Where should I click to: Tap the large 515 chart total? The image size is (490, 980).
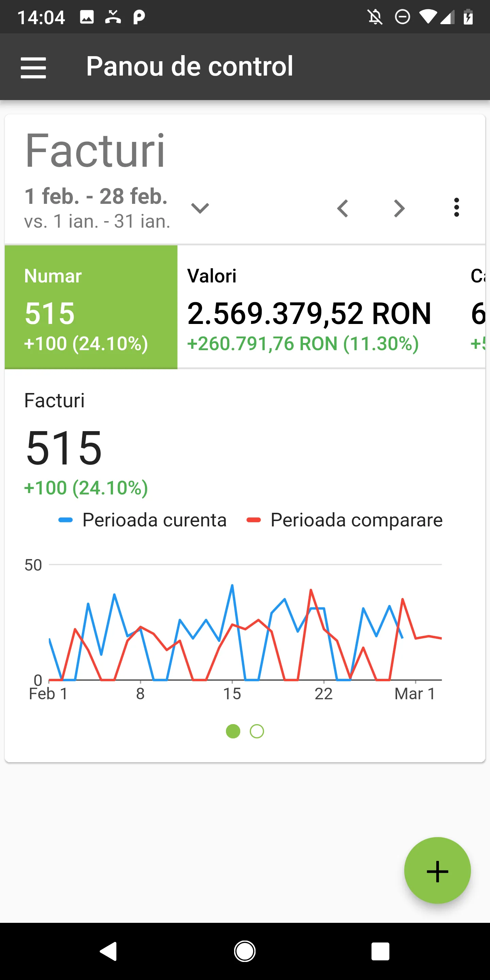coord(64,447)
